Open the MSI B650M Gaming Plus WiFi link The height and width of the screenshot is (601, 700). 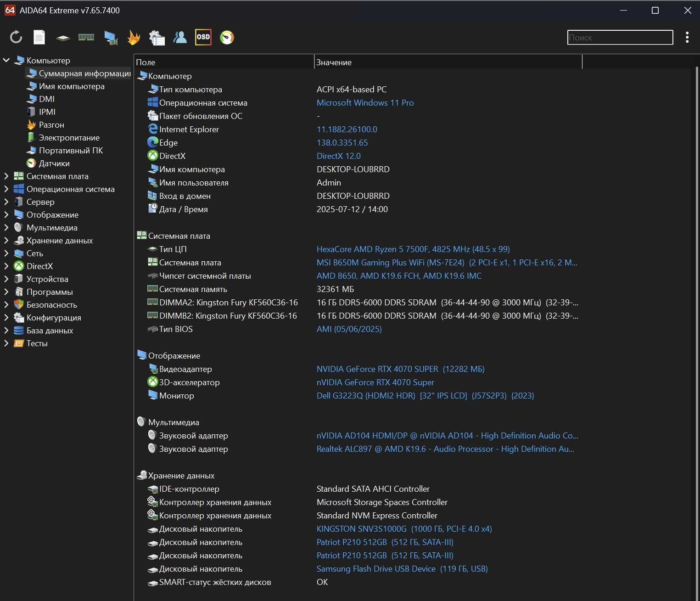(447, 263)
